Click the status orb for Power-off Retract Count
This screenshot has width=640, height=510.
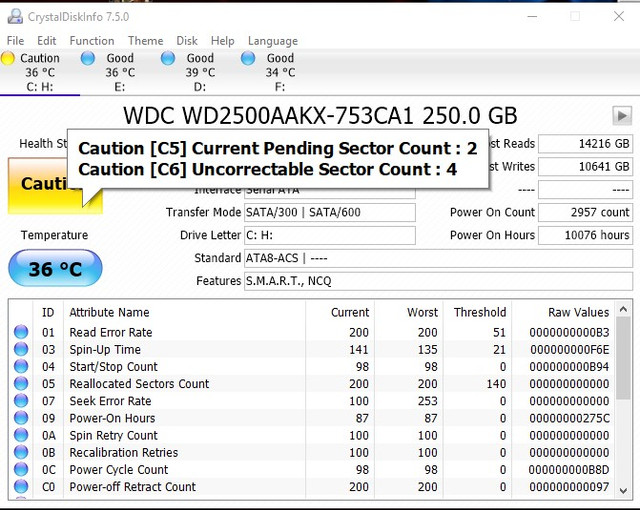pos(21,486)
